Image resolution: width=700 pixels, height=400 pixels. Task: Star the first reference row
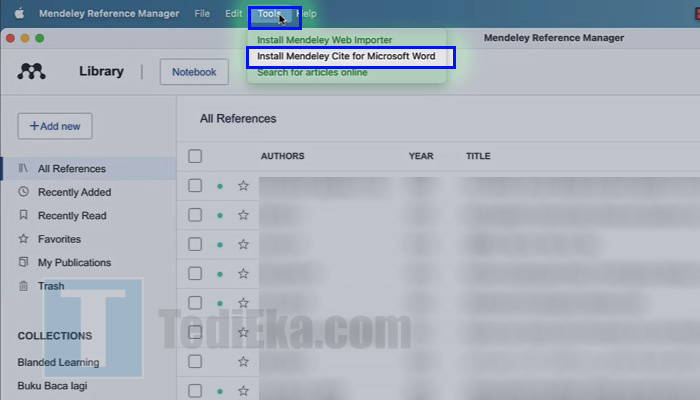pyautogui.click(x=243, y=185)
